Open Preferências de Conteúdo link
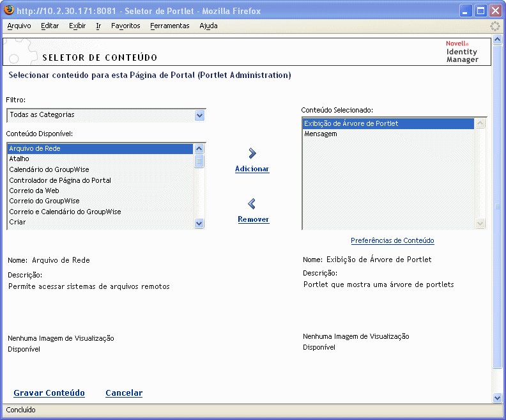Image resolution: width=506 pixels, height=420 pixels. 392,240
